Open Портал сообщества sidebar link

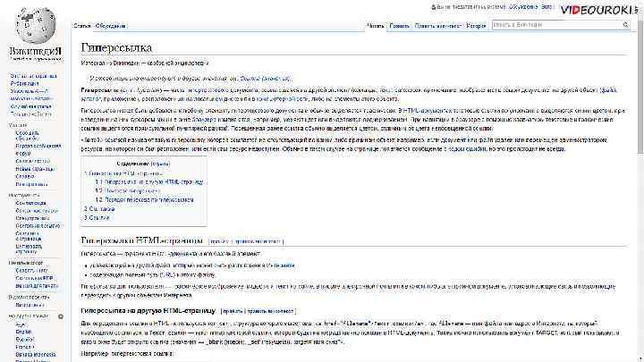(38, 146)
